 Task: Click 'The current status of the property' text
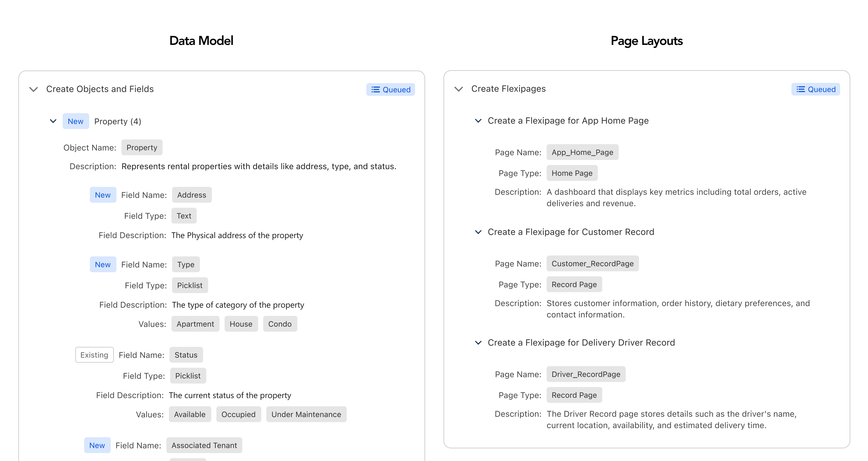[230, 395]
